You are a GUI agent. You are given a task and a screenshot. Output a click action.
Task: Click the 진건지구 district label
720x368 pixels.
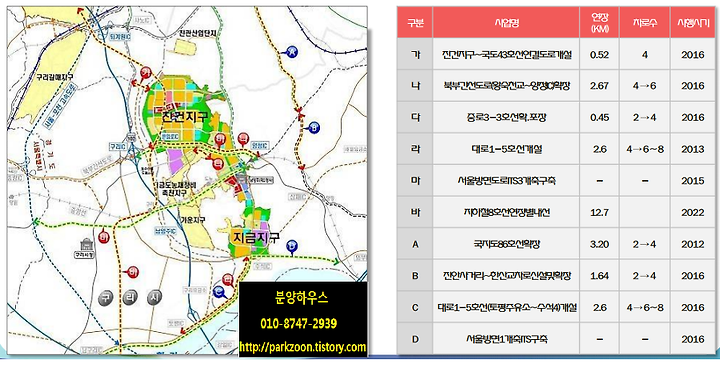click(184, 117)
